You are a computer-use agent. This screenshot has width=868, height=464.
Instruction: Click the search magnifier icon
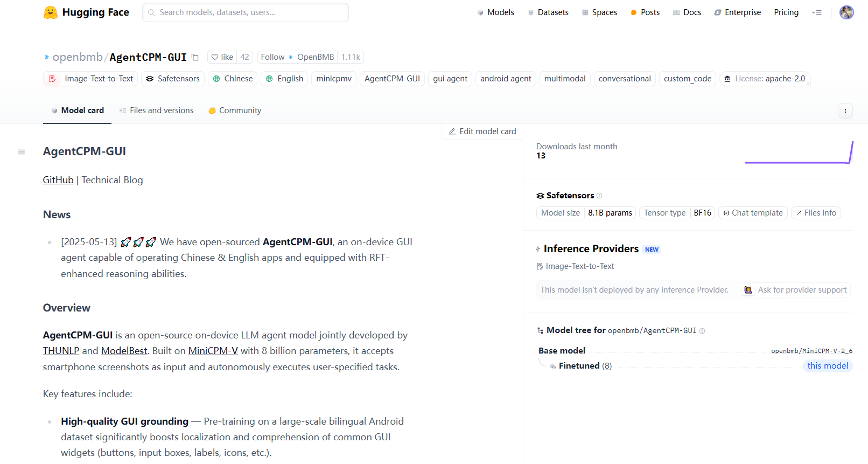(x=151, y=12)
